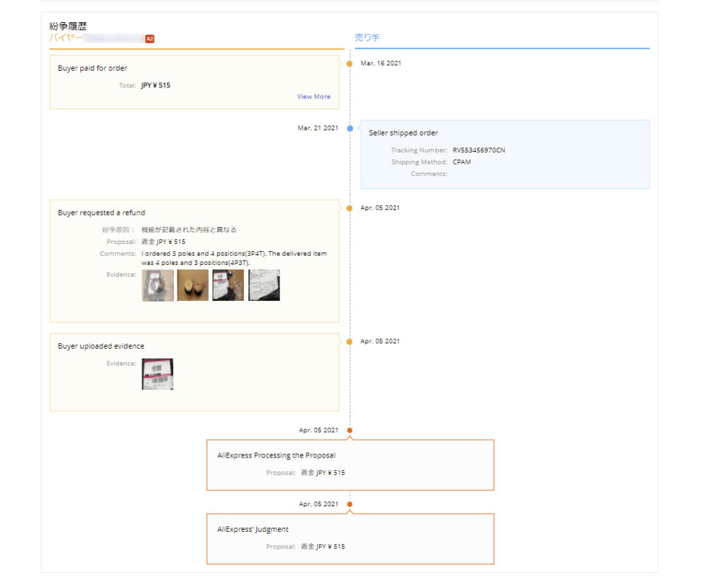Click AliExpress Processing the Proposal heading
The image size is (710, 588).
tap(276, 456)
